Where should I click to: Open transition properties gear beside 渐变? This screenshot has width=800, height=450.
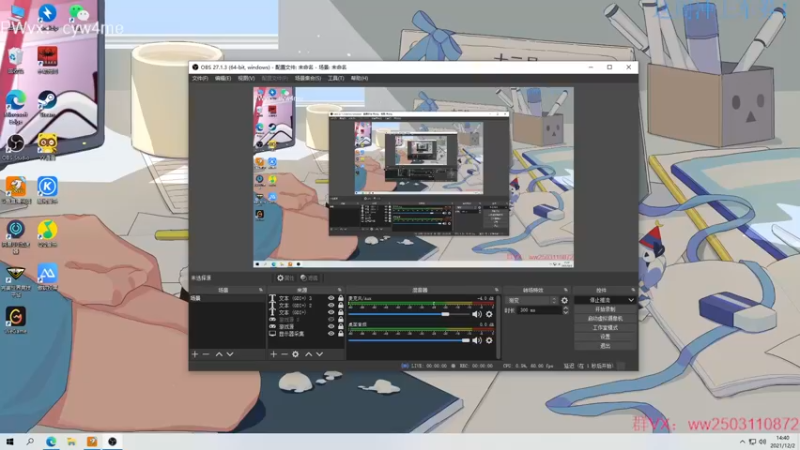(564, 301)
